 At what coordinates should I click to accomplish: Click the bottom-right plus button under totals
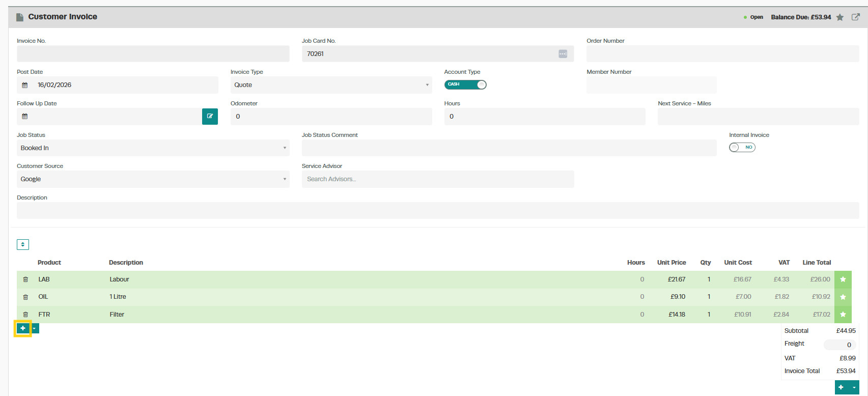842,387
